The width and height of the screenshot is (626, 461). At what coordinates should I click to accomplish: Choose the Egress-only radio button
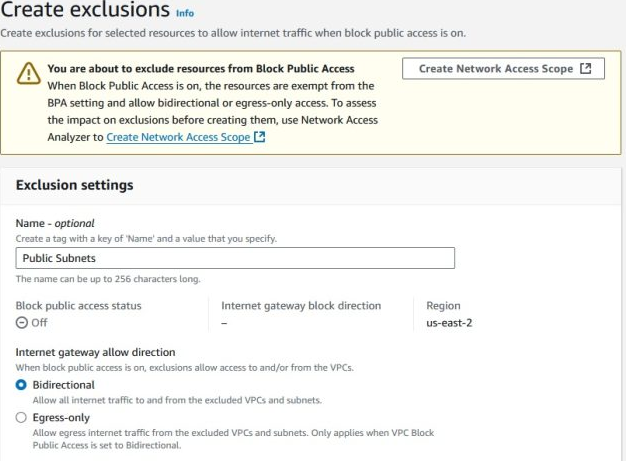point(22,417)
